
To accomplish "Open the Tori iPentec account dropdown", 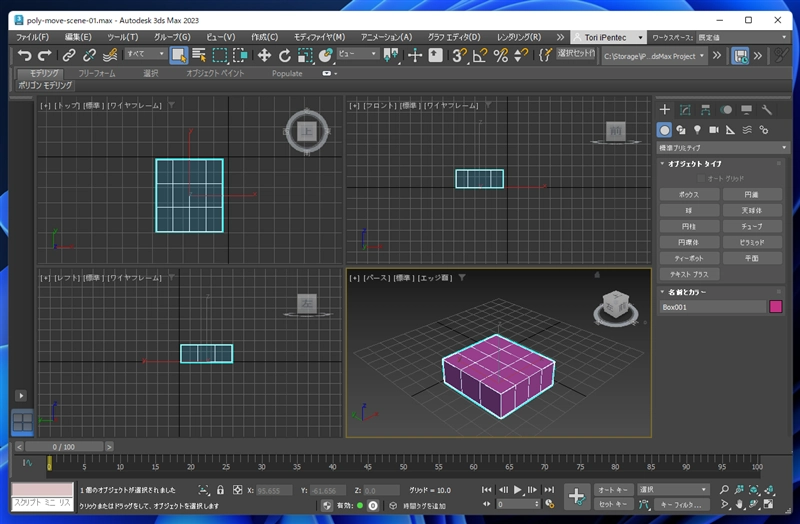I will pyautogui.click(x=608, y=37).
